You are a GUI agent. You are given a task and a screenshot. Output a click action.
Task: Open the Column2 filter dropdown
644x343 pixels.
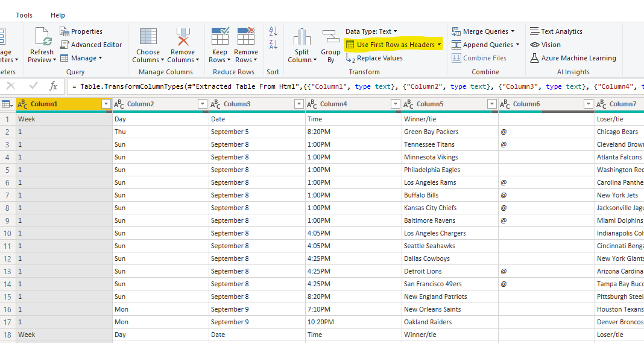[203, 104]
